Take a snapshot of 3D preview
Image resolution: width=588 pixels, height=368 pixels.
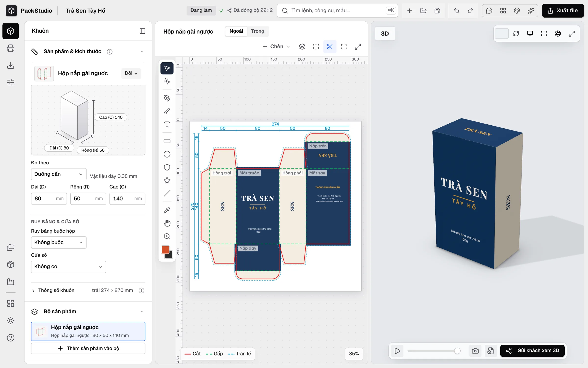pyautogui.click(x=475, y=351)
